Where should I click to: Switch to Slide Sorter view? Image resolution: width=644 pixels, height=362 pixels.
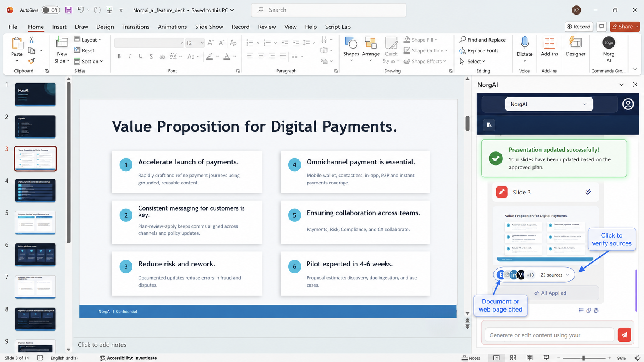[x=513, y=358]
